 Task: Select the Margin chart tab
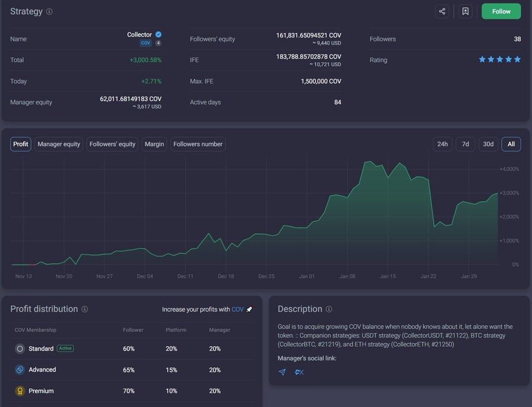coord(154,144)
